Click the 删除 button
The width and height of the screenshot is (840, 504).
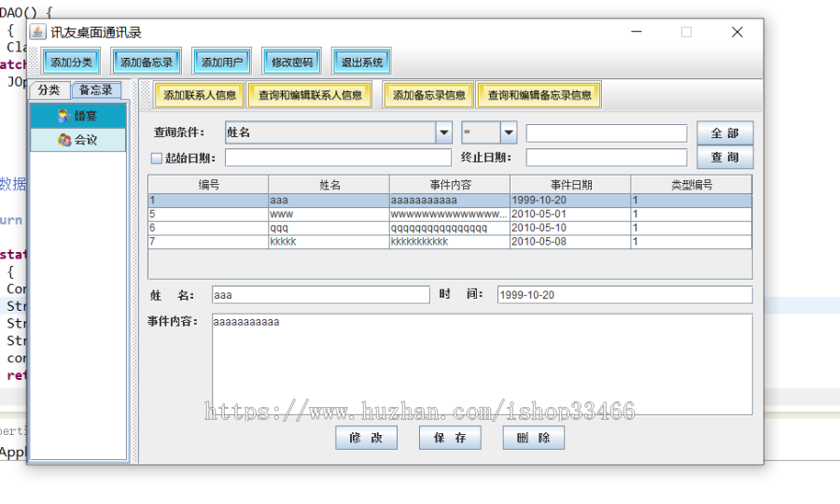[x=534, y=438]
